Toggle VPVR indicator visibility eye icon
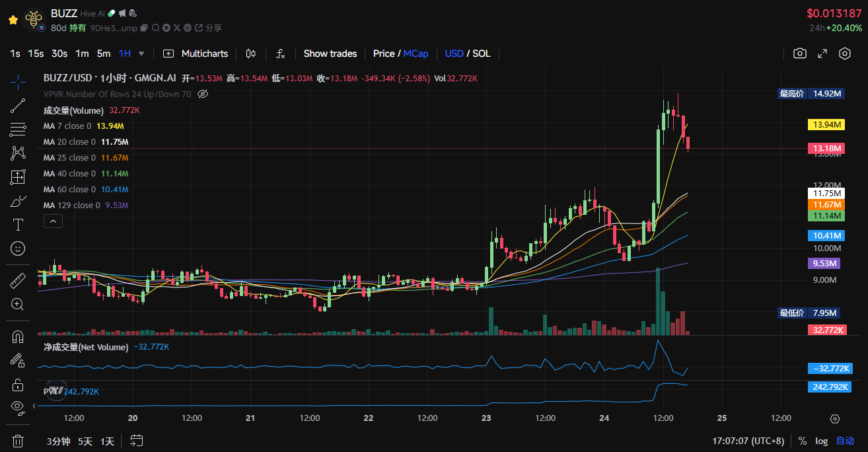The width and height of the screenshot is (868, 452). pyautogui.click(x=203, y=94)
